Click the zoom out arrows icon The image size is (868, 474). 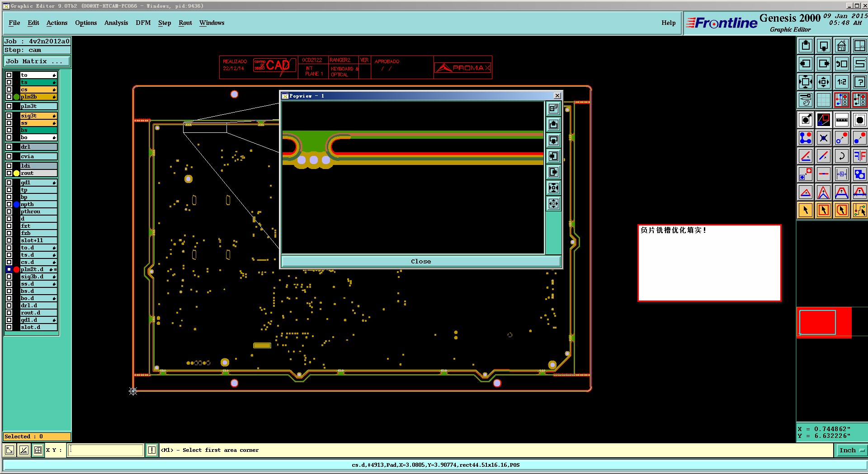click(x=824, y=82)
